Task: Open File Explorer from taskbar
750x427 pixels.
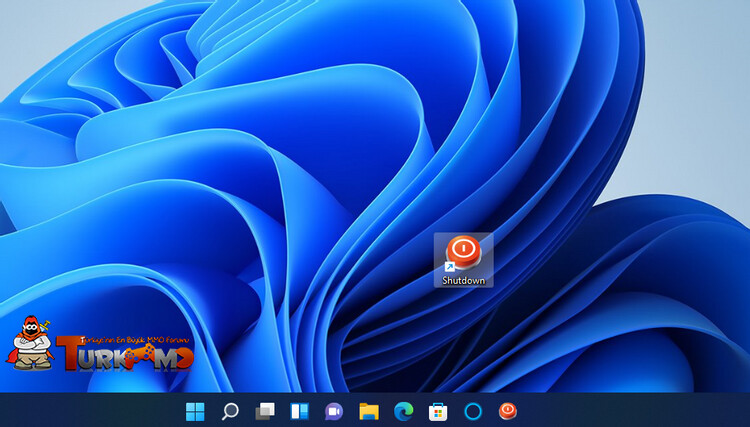Action: pos(369,411)
